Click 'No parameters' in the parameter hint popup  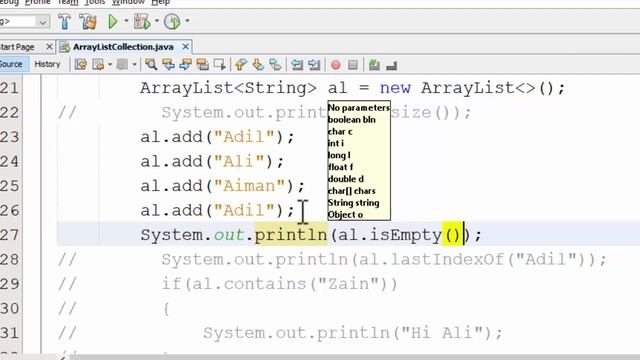[x=358, y=108]
